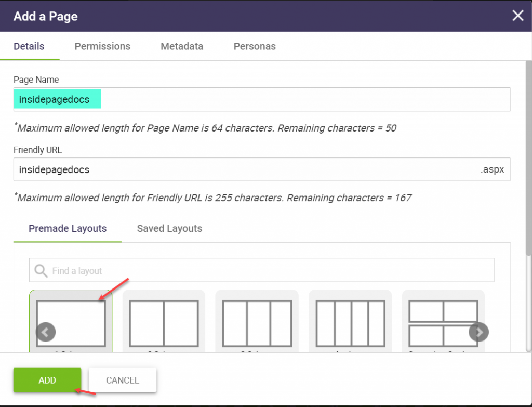Click the CANCEL button
This screenshot has width=532, height=407.
click(x=123, y=380)
